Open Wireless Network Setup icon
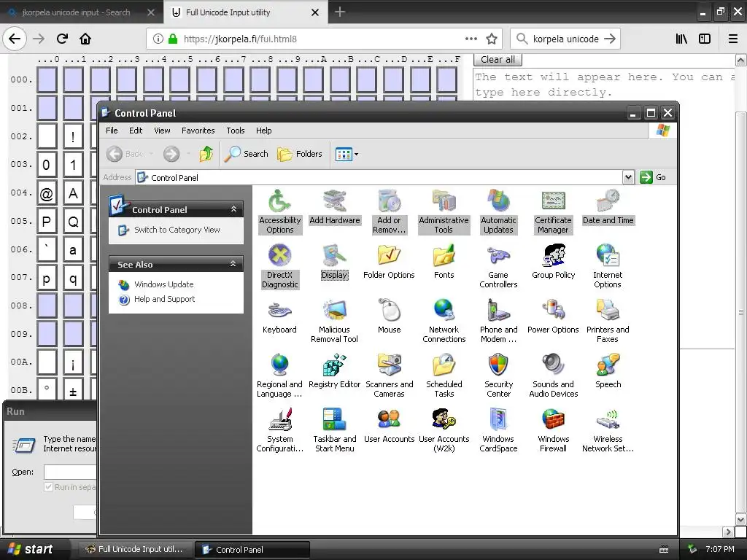747x560 pixels. tap(608, 431)
